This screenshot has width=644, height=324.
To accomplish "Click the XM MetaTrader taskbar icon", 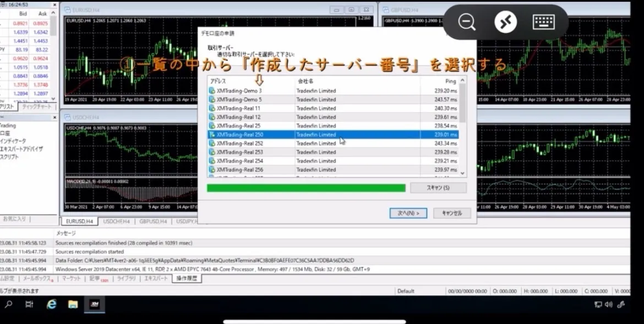I will click(94, 304).
